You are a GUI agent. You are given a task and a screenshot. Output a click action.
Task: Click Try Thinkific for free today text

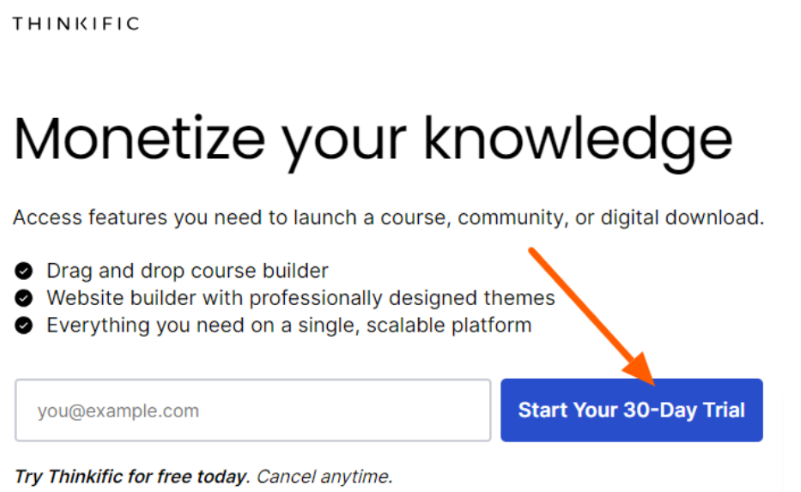(x=132, y=477)
